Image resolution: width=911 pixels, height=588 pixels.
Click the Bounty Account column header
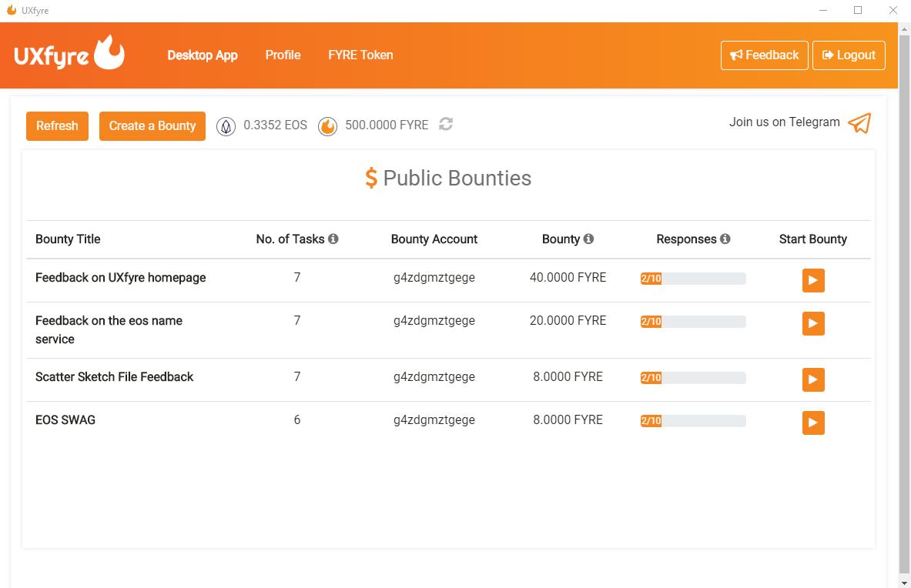434,239
